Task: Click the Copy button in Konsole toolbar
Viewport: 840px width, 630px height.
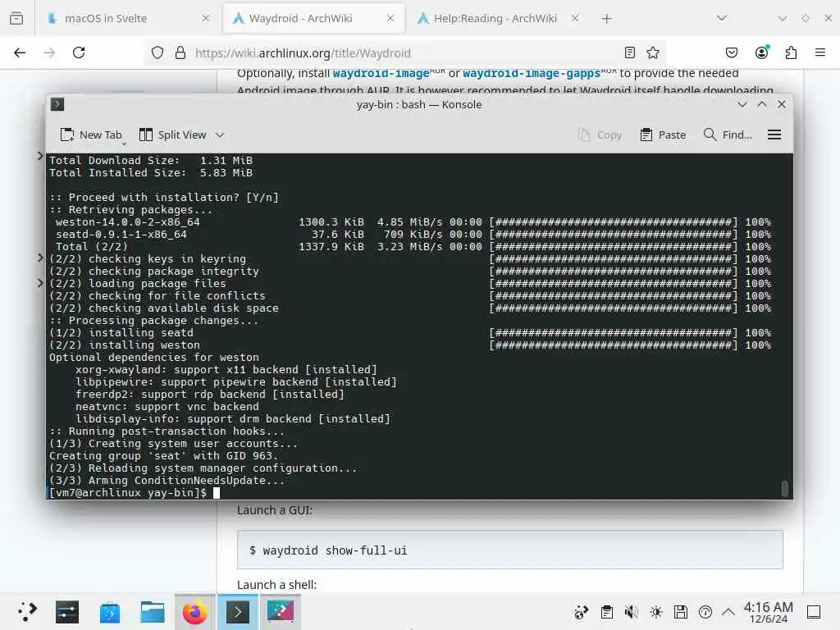Action: [600, 135]
